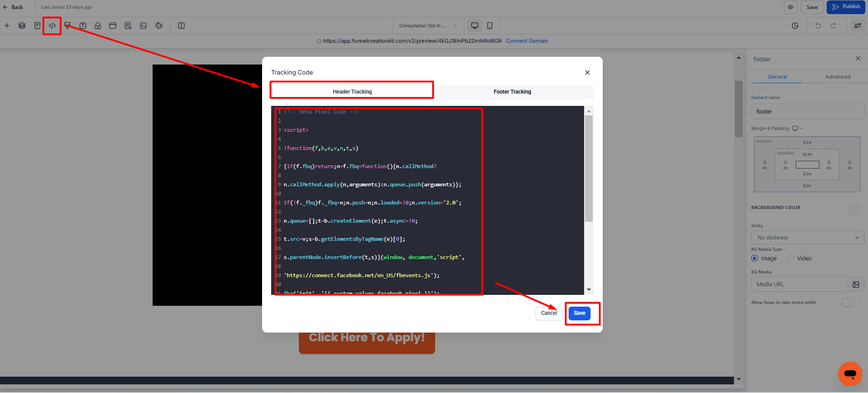Click Save in Tracking Code dialog
This screenshot has height=393, width=868.
(x=579, y=313)
